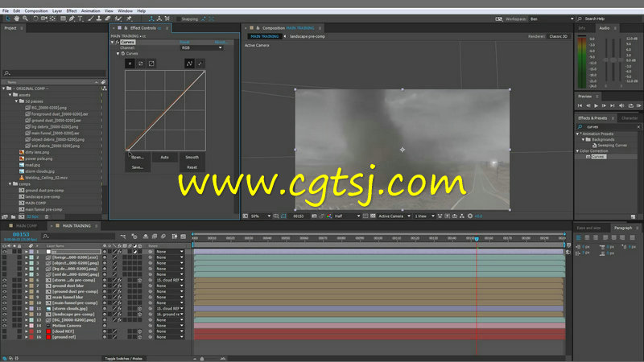The image size is (644, 362).
Task: Toggle the Motion Blur enable icon in timeline
Action: pos(163,237)
